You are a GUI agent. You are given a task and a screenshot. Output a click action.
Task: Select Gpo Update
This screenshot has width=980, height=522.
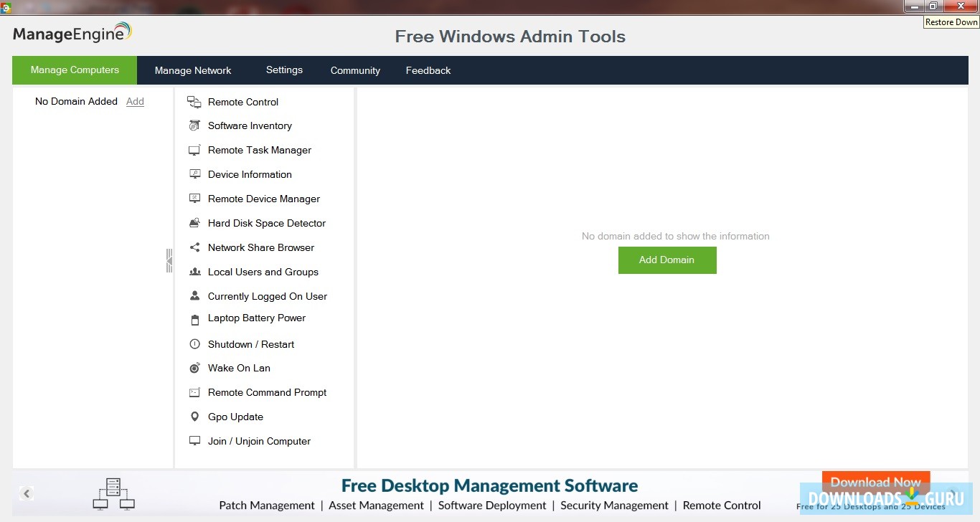coord(235,417)
